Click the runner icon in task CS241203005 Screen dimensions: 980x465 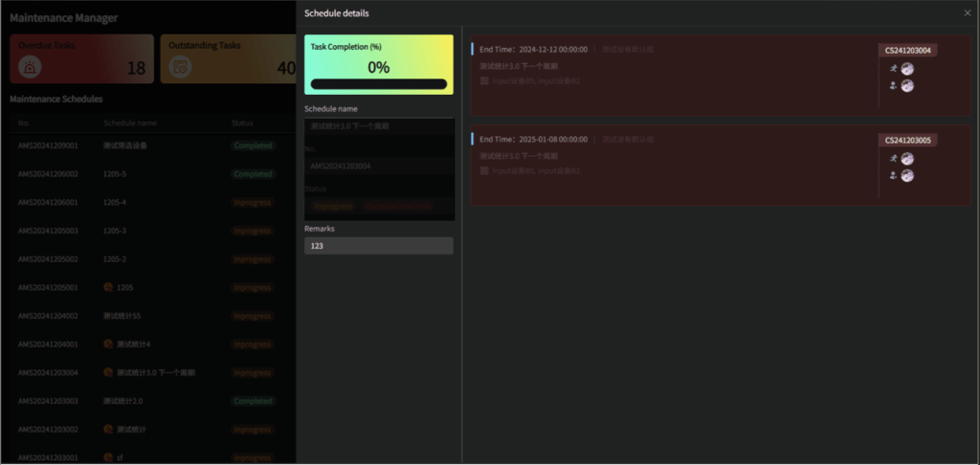coord(893,159)
